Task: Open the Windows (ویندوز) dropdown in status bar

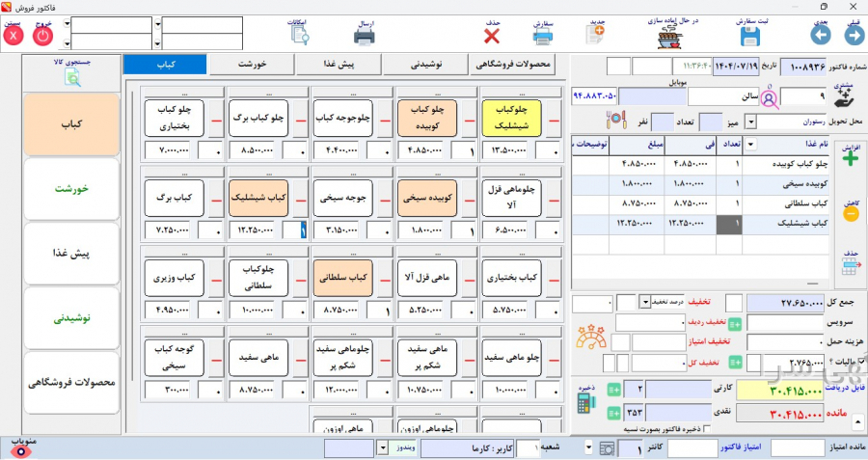Action: [x=382, y=449]
